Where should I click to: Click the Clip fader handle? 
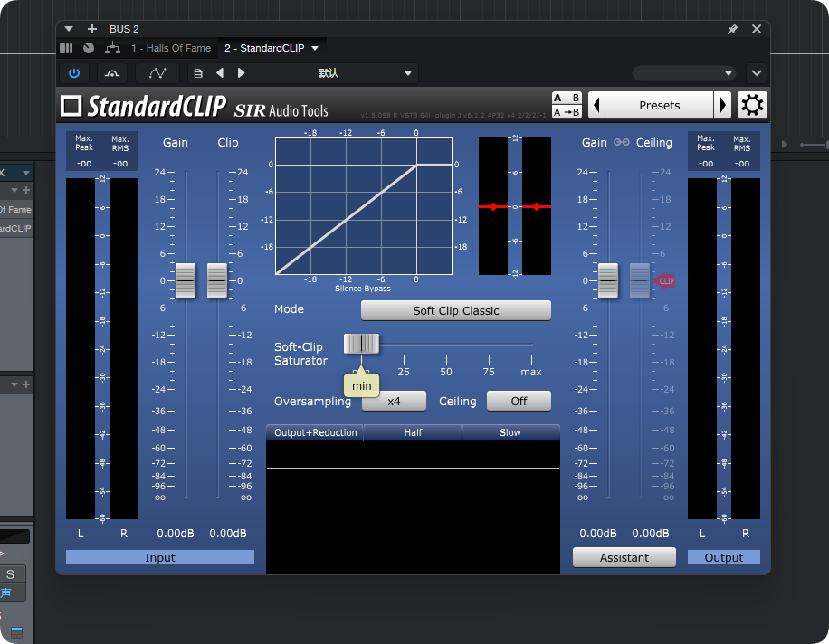pos(217,280)
